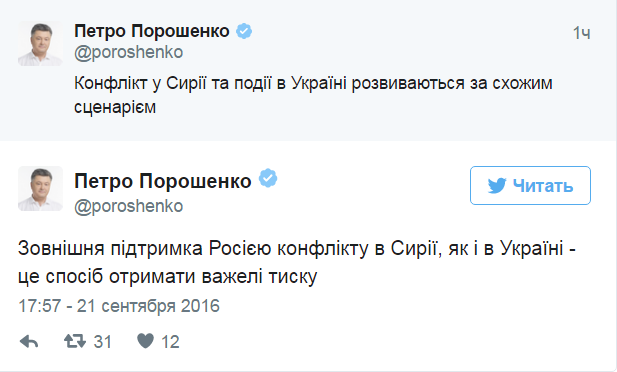Open top tweet profile avatar
Image resolution: width=617 pixels, height=372 pixels.
click(40, 44)
